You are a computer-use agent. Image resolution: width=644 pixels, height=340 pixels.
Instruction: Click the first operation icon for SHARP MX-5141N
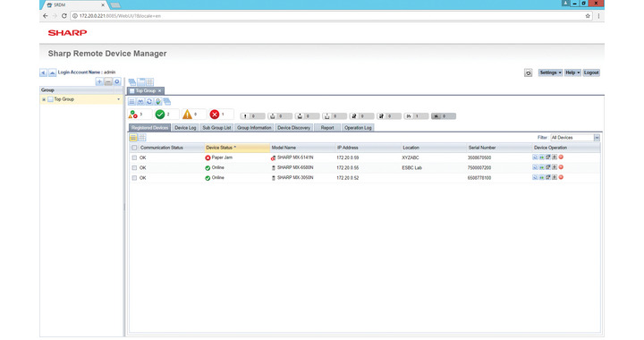[535, 157]
